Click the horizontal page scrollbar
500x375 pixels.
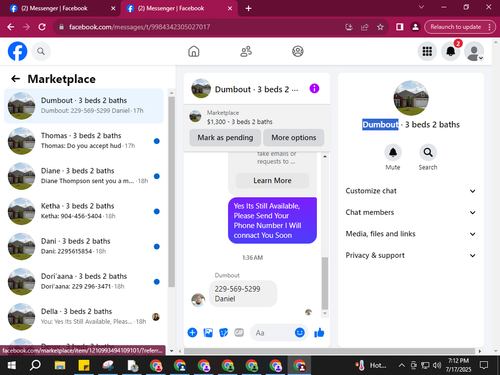(329, 351)
